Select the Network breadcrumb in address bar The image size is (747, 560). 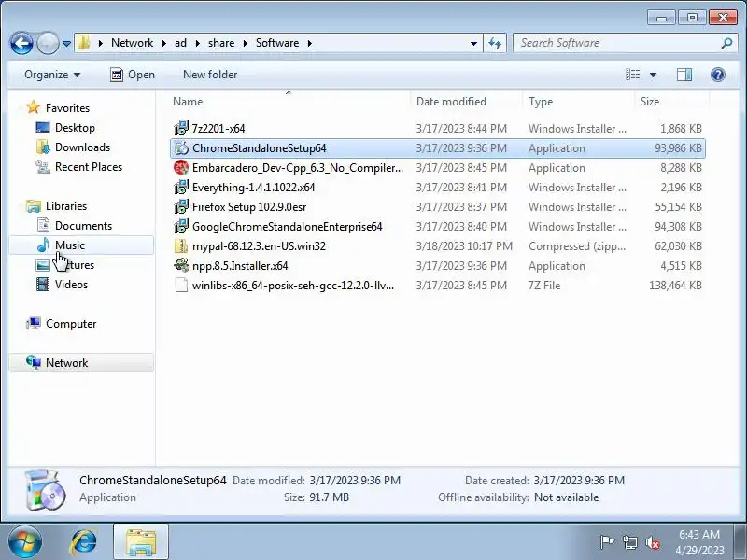132,43
